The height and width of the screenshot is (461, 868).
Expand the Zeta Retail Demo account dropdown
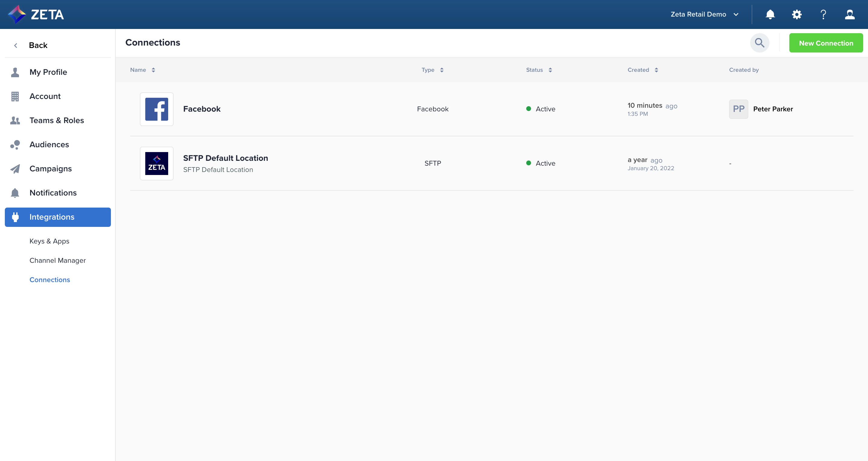tap(704, 14)
